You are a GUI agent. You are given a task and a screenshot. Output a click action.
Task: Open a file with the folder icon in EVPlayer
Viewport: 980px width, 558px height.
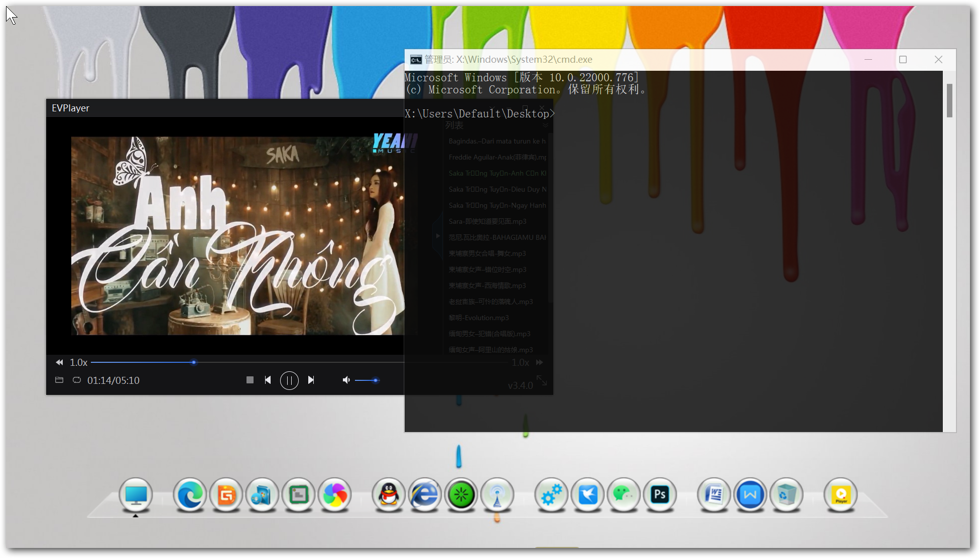coord(59,380)
